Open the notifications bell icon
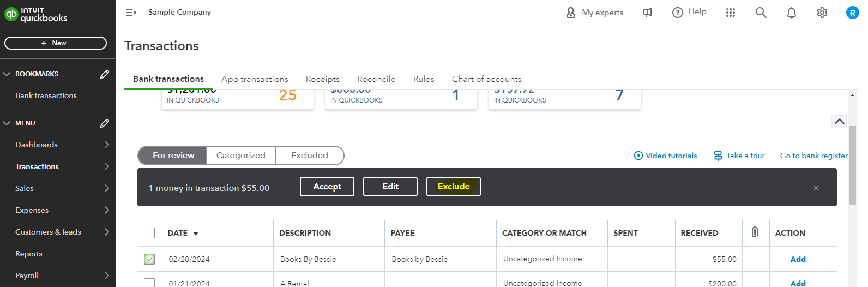Viewport: 868px width, 287px height. [791, 13]
